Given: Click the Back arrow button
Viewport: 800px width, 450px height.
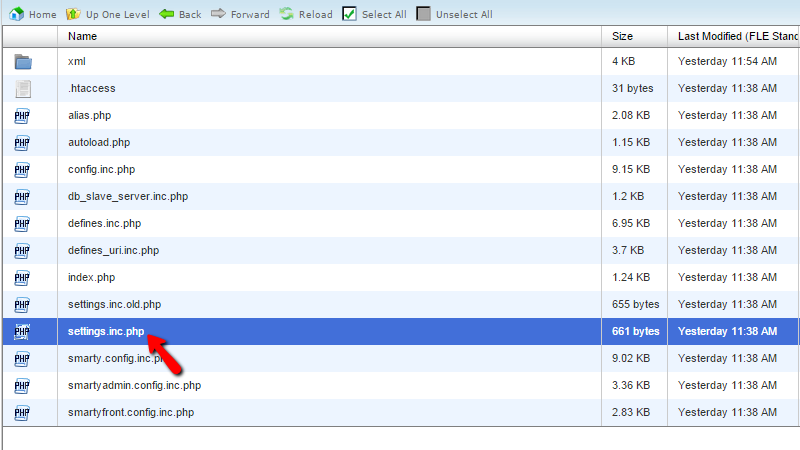Looking at the screenshot, I should (x=180, y=14).
